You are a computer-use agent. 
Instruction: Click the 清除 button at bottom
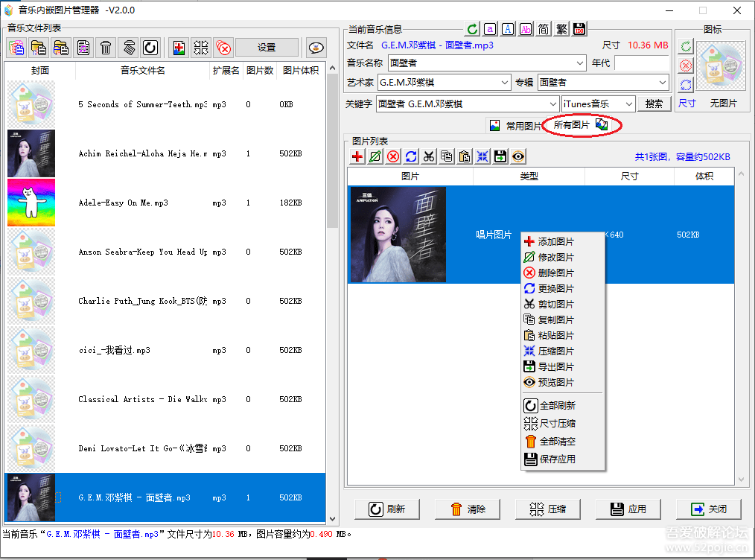tap(468, 509)
